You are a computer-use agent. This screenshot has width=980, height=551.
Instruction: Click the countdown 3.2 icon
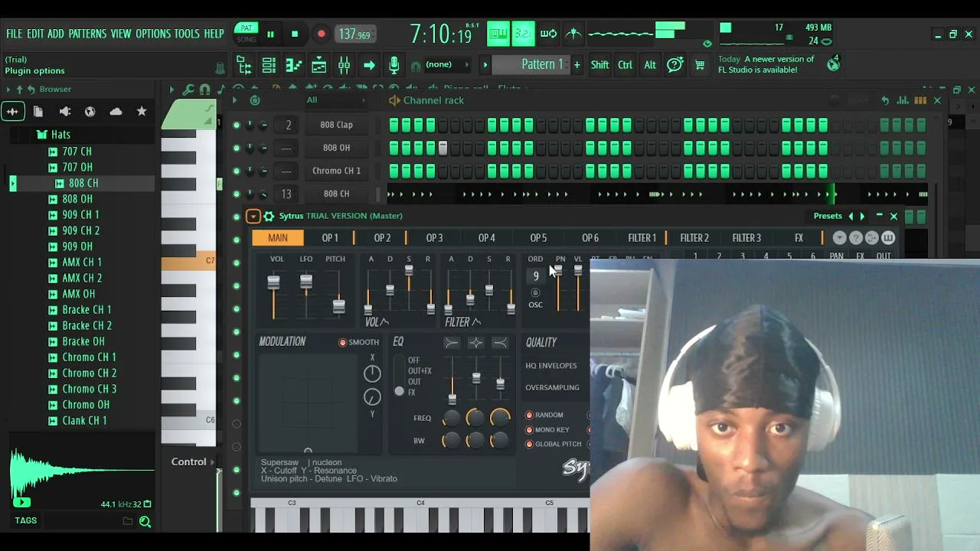pyautogui.click(x=523, y=34)
